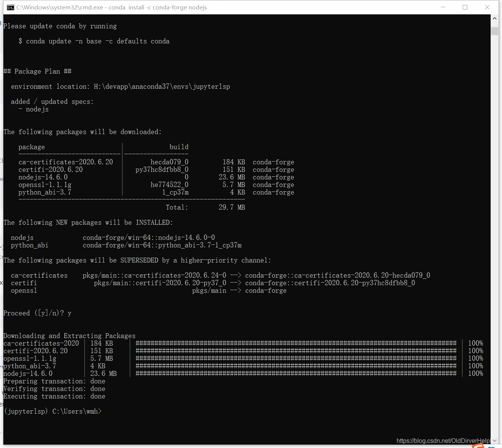
Task: Click 'openssl-1.1.1g' in package table
Action: coord(45,185)
